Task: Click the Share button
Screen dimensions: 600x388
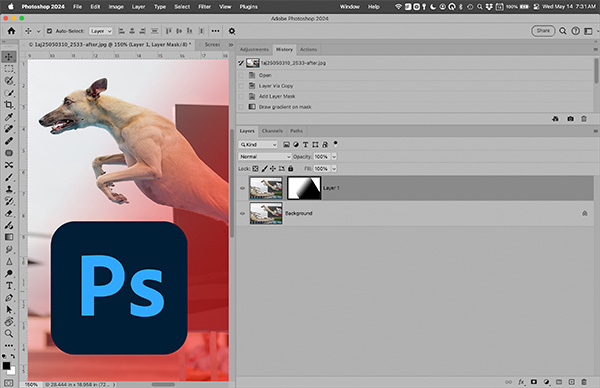Action: [x=543, y=31]
